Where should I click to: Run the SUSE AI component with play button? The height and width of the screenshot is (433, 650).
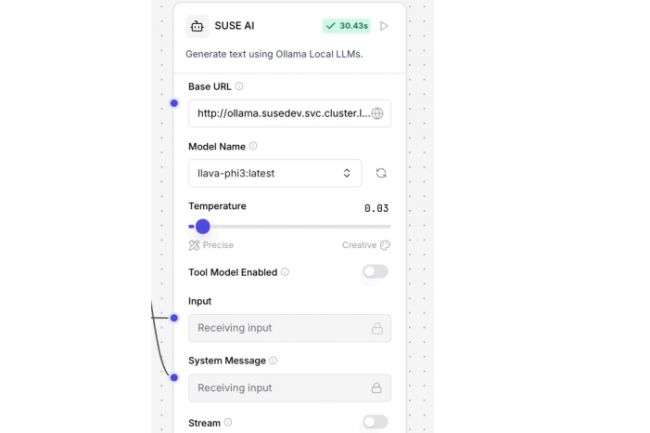pos(385,26)
